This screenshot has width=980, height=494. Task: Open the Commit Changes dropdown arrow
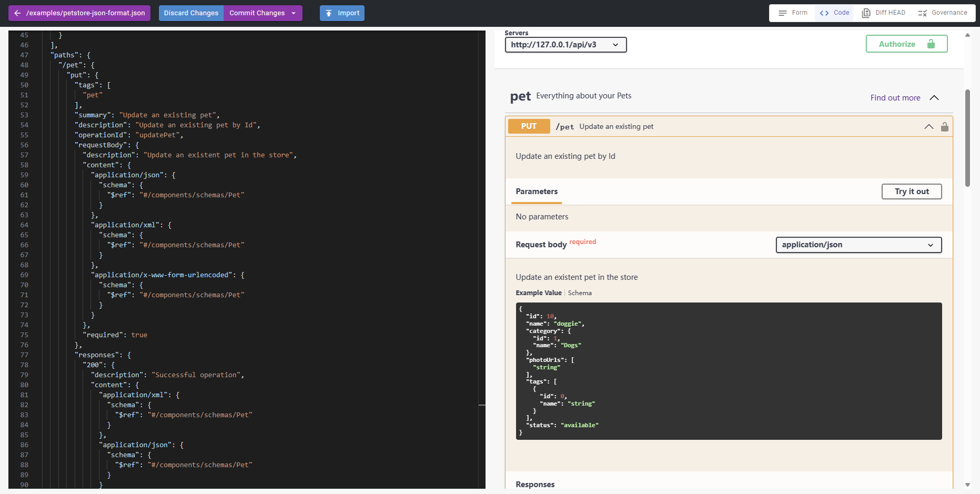[x=294, y=13]
